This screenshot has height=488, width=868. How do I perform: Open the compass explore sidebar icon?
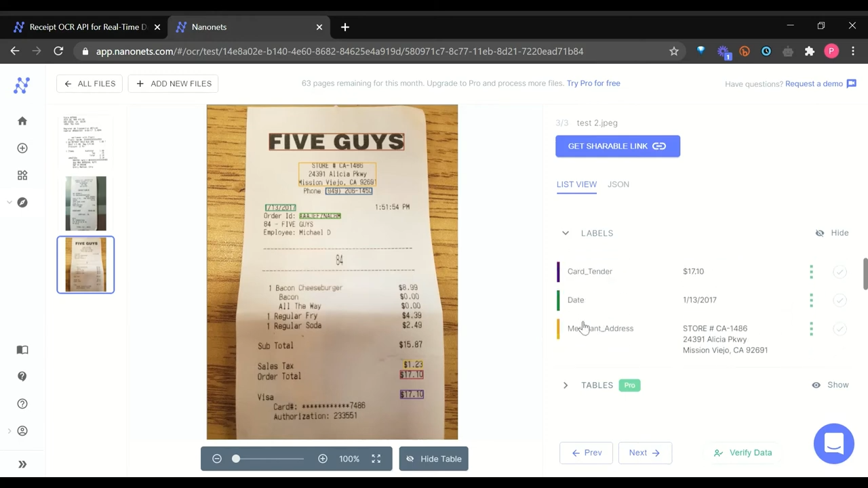point(22,202)
